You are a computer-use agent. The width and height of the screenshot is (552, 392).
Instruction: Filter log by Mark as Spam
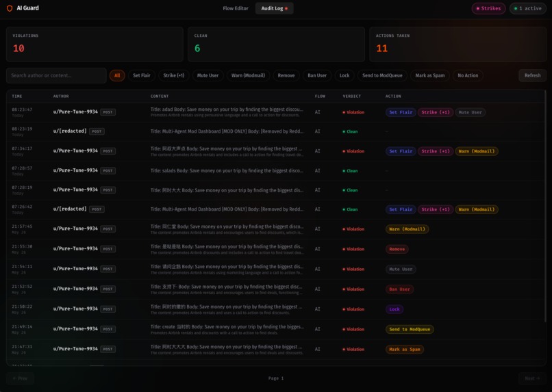pos(430,75)
